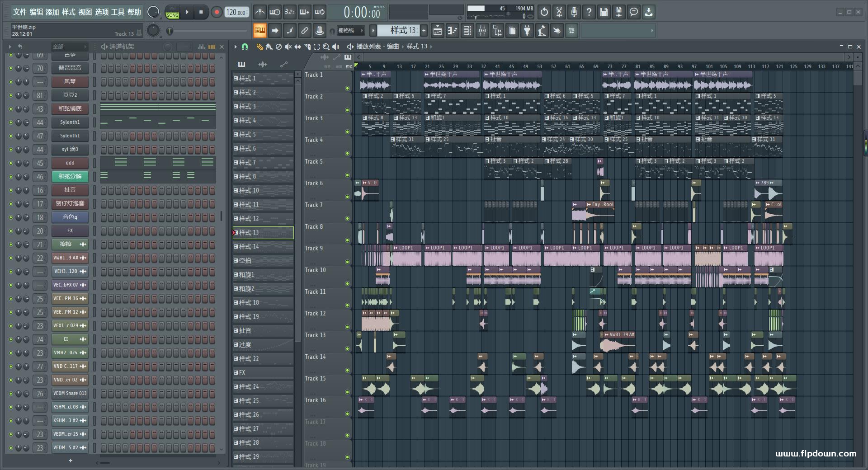Toggle green mute LED of channel 琵琶琶音
Image resolution: width=868 pixels, height=470 pixels.
(10, 68)
